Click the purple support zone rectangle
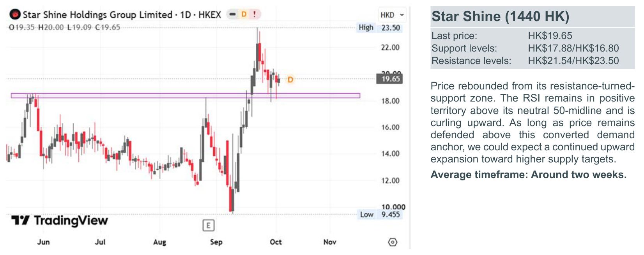The width and height of the screenshot is (644, 255). pos(186,96)
